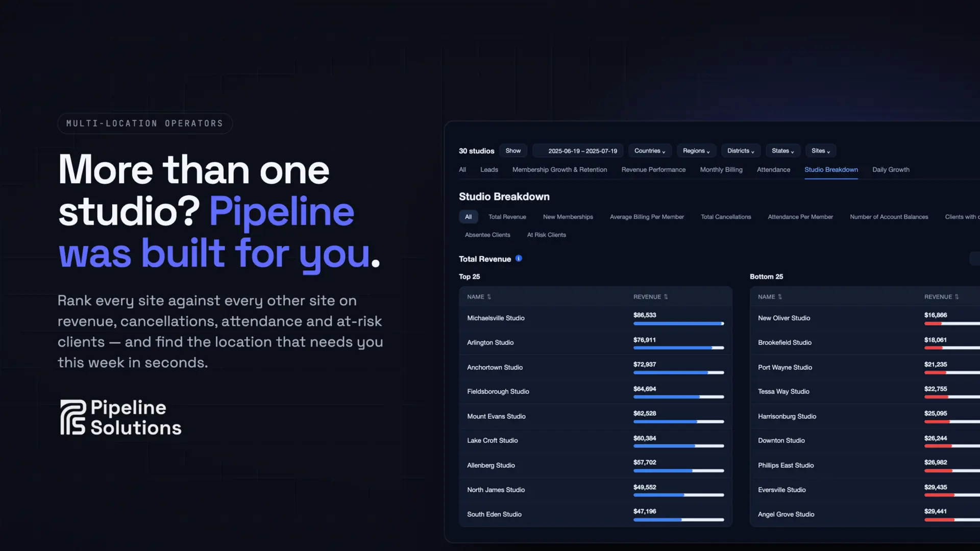Select North James Studio in Top 25
Image resolution: width=980 pixels, height=551 pixels.
pyautogui.click(x=496, y=490)
